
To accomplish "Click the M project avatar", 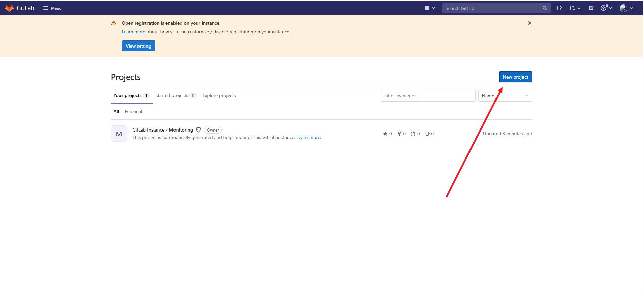I will [x=119, y=134].
